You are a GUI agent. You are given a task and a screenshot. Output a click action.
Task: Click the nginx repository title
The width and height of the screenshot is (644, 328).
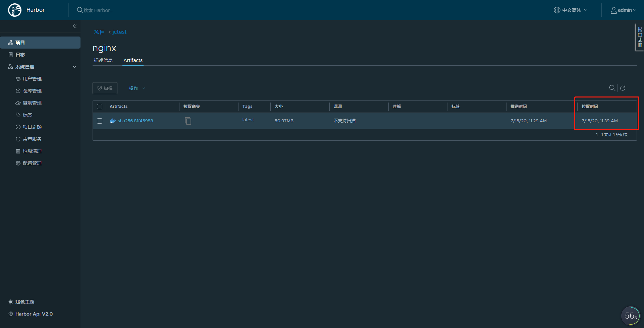pyautogui.click(x=104, y=48)
